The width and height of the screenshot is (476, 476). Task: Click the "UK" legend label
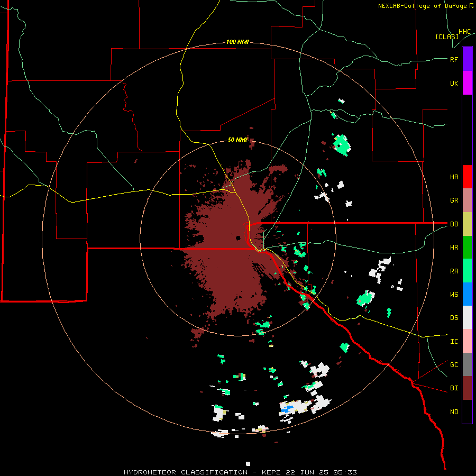[454, 83]
